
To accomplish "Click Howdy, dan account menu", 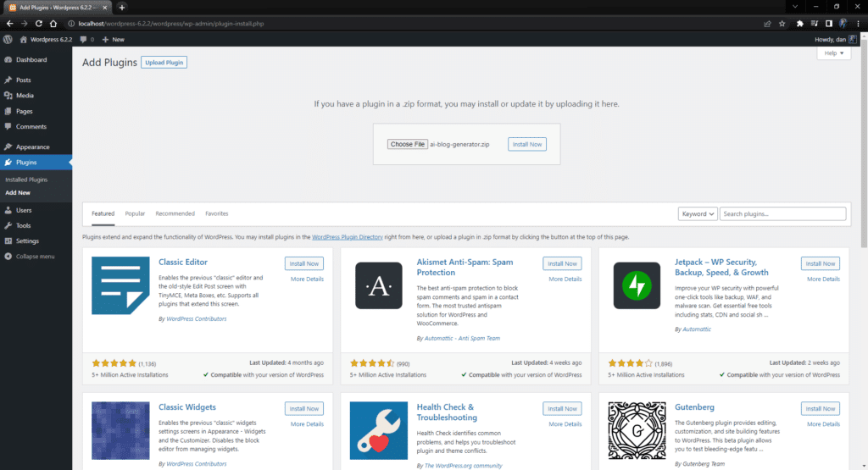I will pos(835,39).
